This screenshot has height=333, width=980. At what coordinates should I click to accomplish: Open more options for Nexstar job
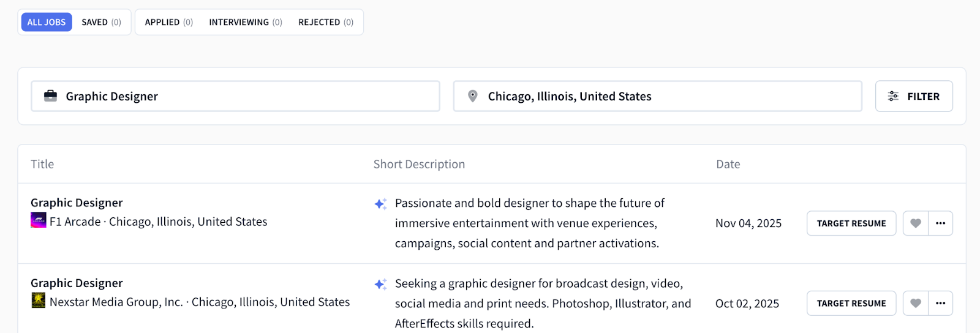[x=941, y=303]
